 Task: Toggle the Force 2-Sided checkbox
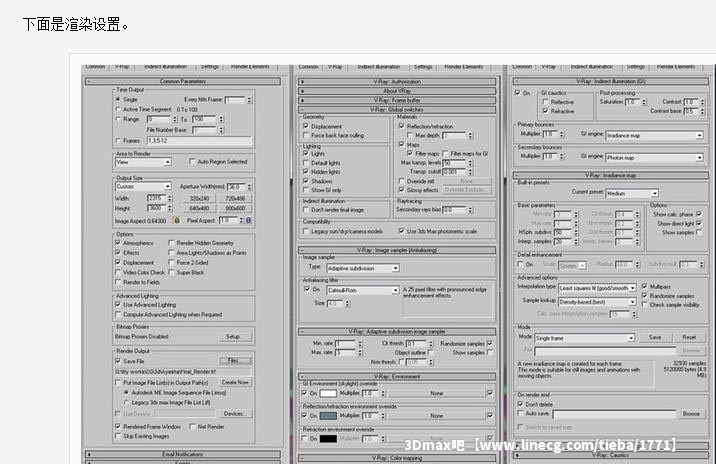coord(171,263)
